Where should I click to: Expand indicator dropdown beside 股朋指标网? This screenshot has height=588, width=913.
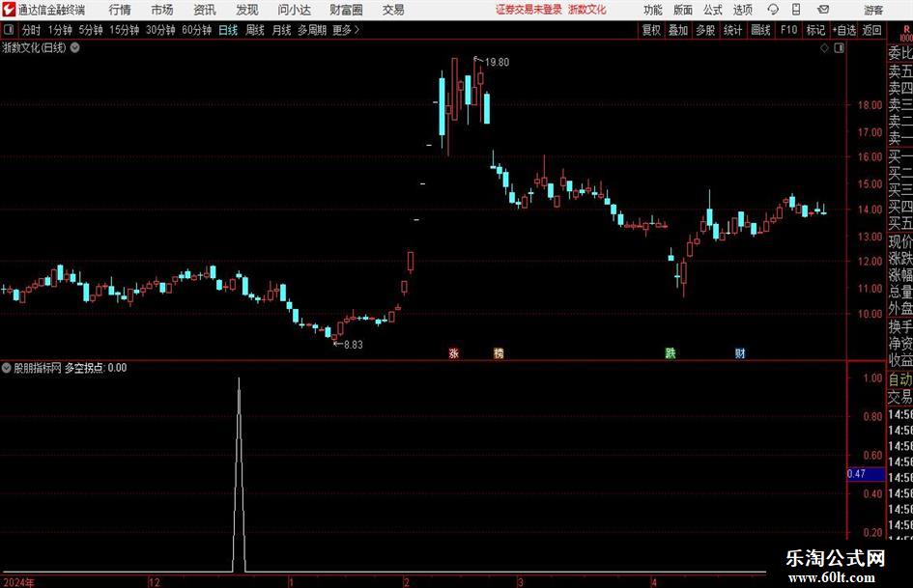(x=6, y=367)
